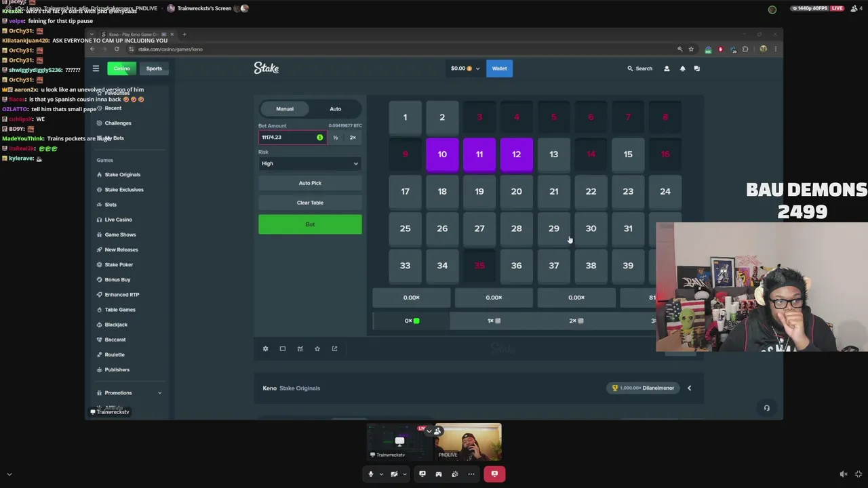Open the Wallet
Viewport: 868px width, 488px height.
[x=499, y=68]
